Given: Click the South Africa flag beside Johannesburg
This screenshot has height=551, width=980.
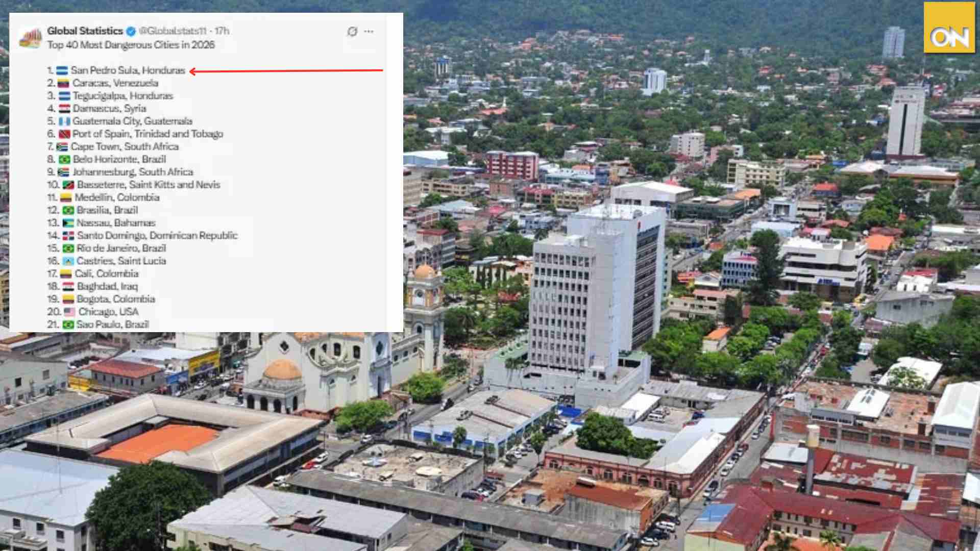Looking at the screenshot, I should point(63,172).
